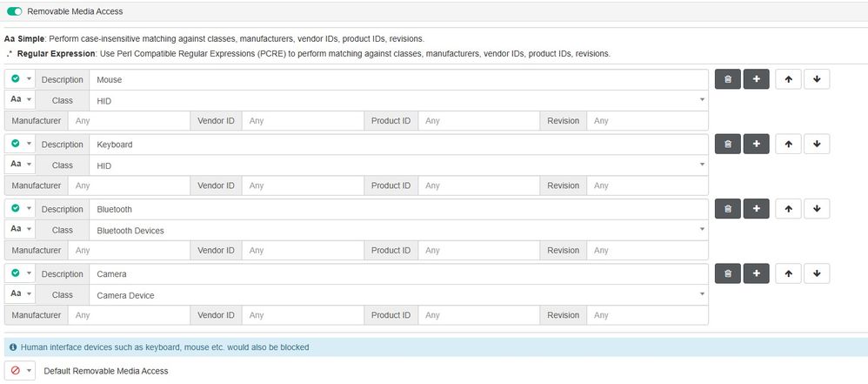Delete the Mouse rule with trash icon
Image resolution: width=868 pixels, height=384 pixels.
click(x=727, y=79)
